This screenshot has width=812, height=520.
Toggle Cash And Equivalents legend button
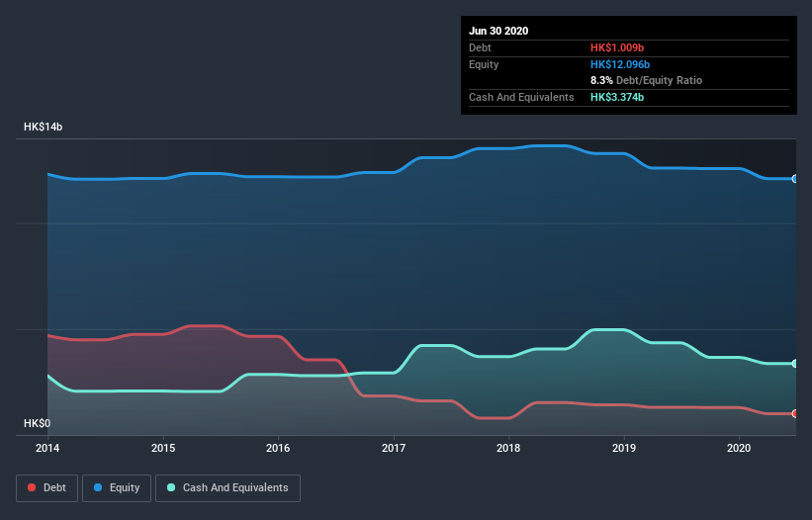(x=227, y=488)
